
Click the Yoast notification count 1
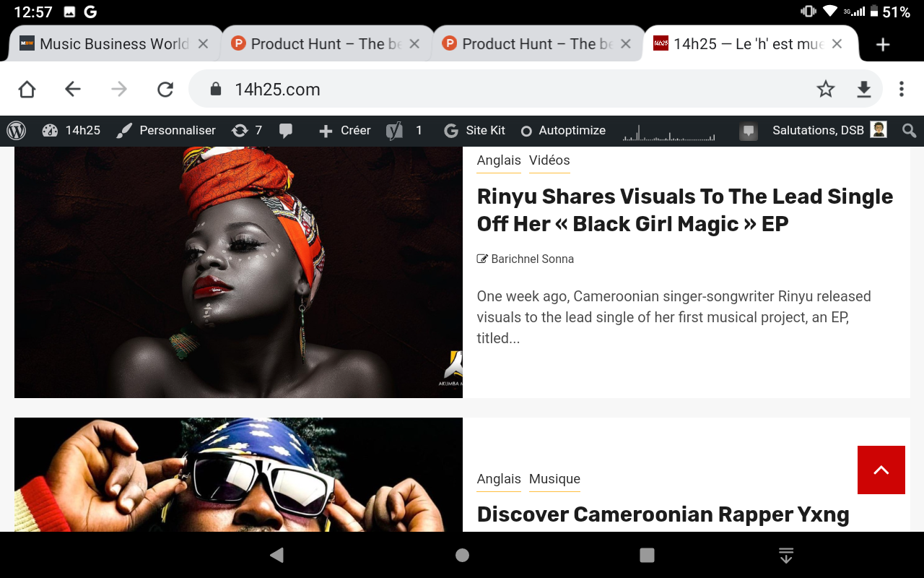click(419, 131)
